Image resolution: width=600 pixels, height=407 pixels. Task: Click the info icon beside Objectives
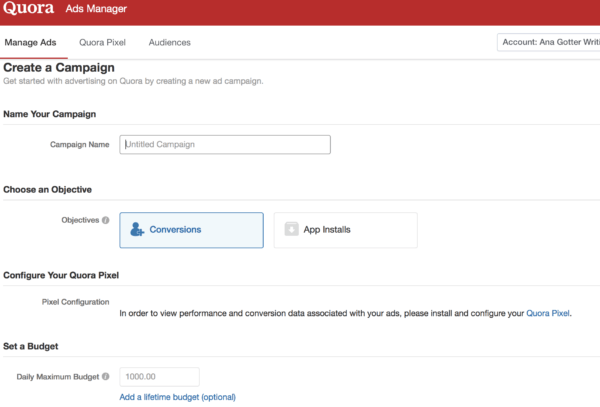(106, 220)
